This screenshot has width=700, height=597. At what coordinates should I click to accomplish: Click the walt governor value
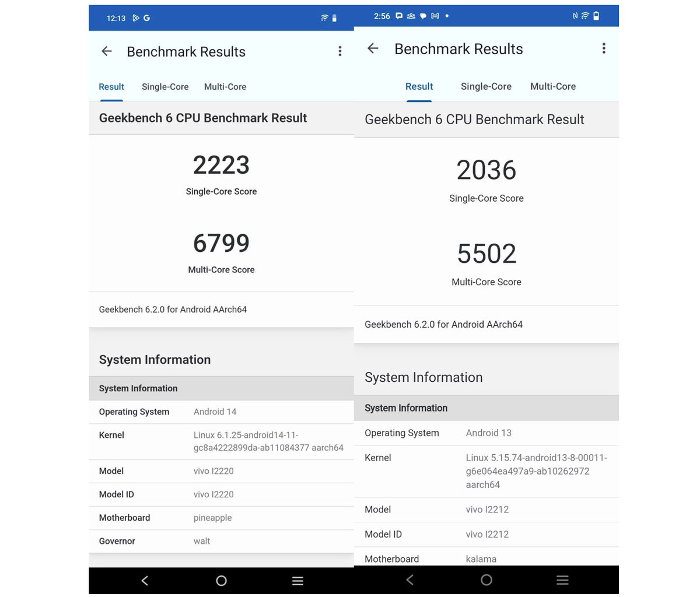pos(202,541)
